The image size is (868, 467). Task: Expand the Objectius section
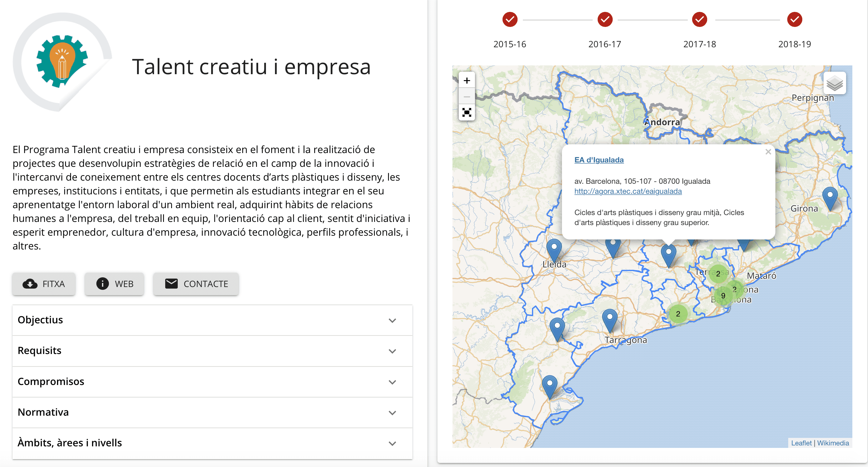click(212, 320)
